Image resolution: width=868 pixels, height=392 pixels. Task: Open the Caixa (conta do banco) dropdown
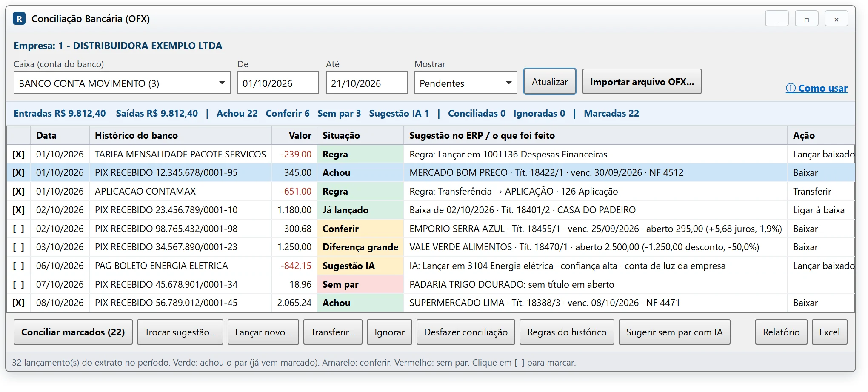pos(122,83)
